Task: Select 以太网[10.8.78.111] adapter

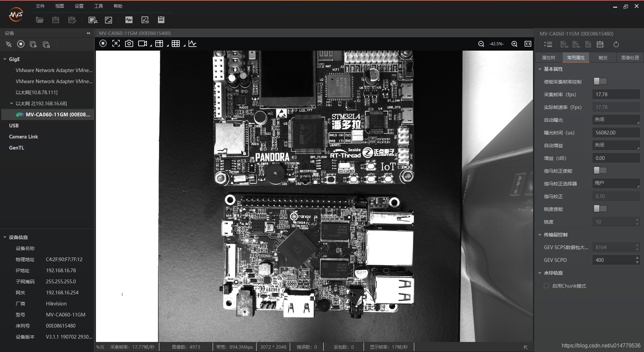Action: coord(37,92)
